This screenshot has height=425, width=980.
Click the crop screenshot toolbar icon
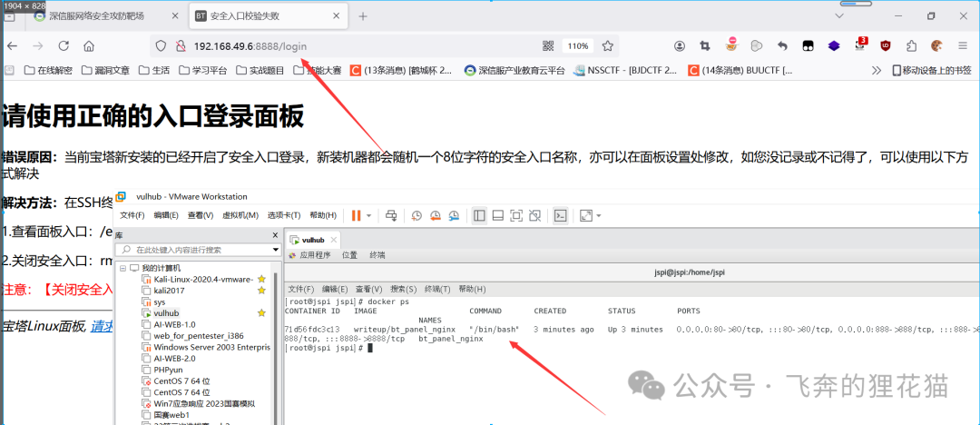(705, 45)
